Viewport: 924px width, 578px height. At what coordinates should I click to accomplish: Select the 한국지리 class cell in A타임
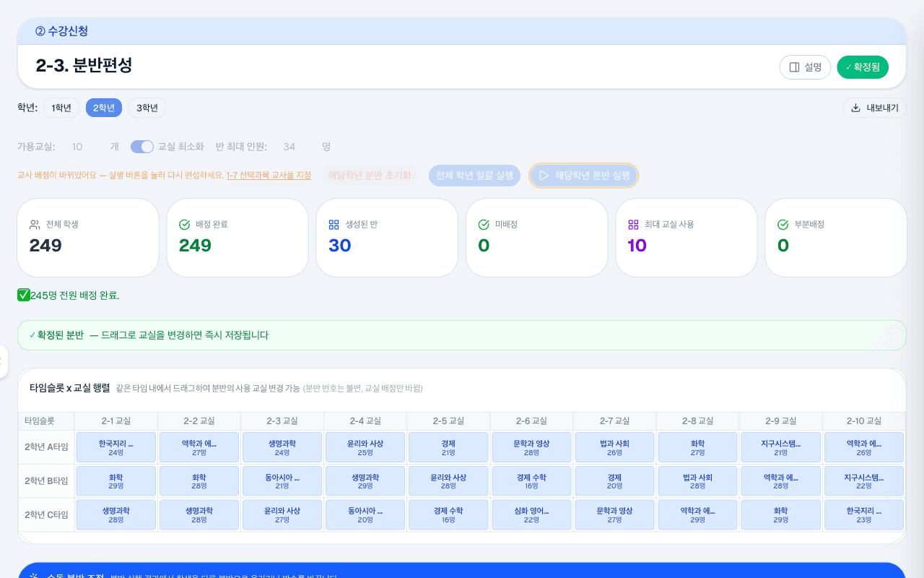tap(116, 447)
